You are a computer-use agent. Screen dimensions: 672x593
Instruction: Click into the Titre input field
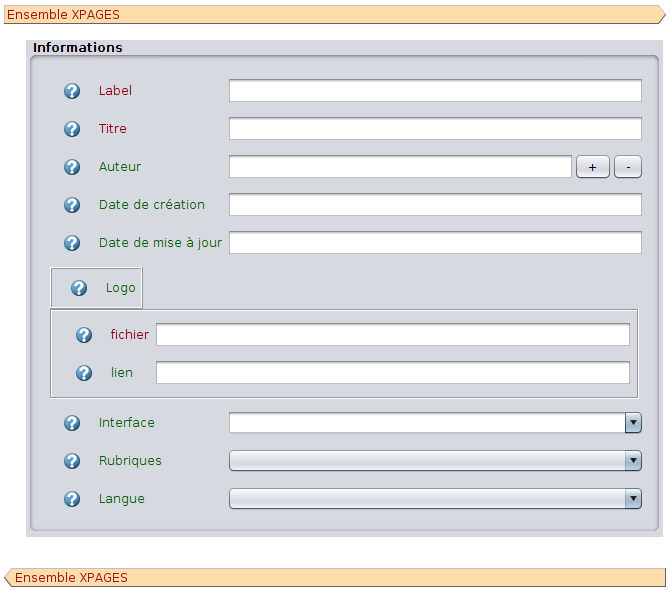click(434, 129)
